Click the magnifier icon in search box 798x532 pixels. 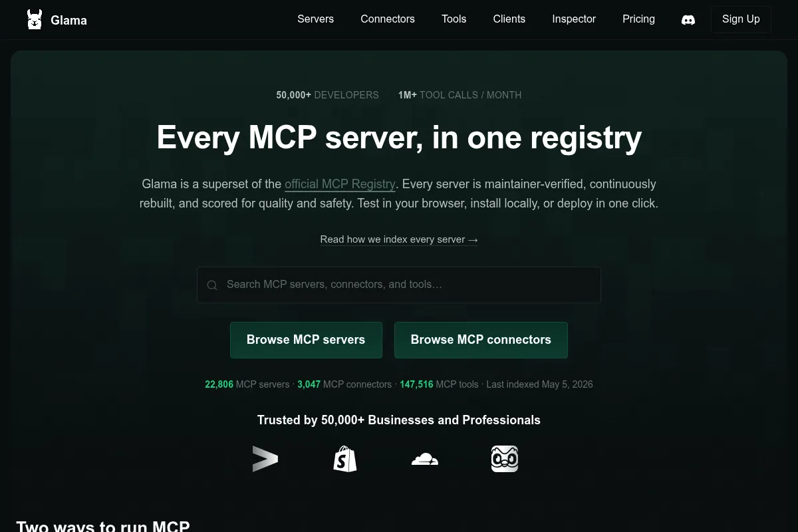coord(212,285)
